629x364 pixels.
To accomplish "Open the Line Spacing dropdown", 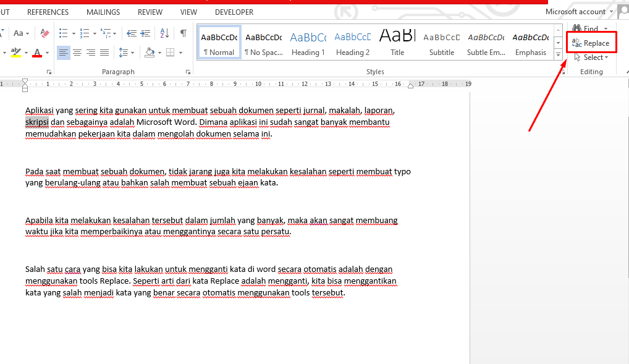I will click(125, 52).
